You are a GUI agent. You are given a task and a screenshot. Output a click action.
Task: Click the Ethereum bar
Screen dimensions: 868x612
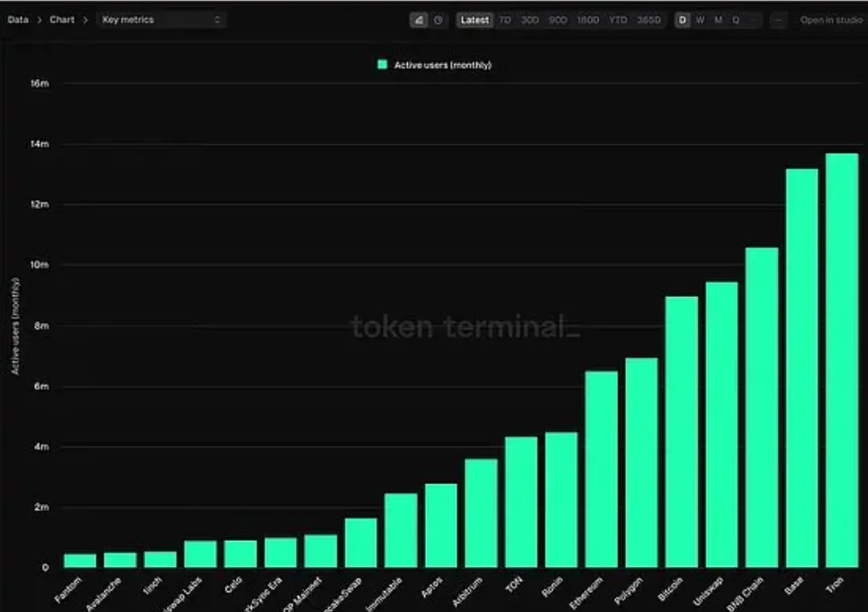(601, 469)
